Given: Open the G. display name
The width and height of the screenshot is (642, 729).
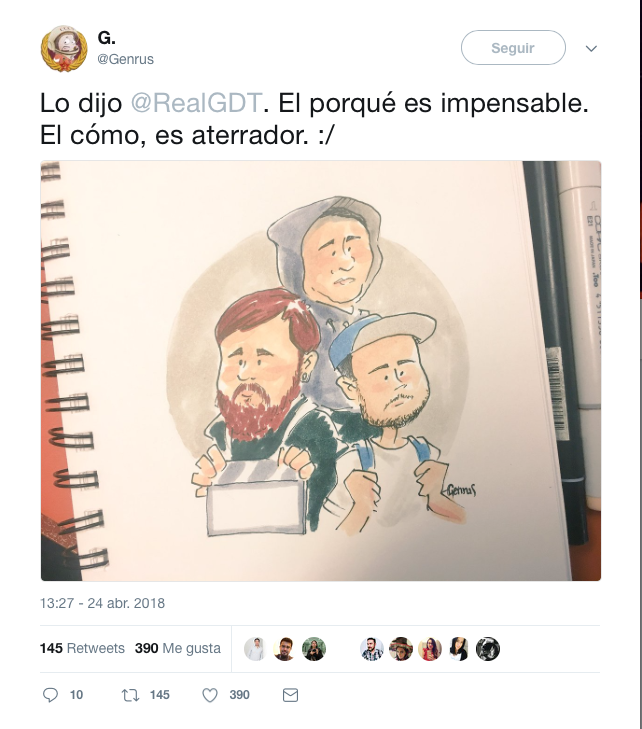Looking at the screenshot, I should (x=106, y=38).
